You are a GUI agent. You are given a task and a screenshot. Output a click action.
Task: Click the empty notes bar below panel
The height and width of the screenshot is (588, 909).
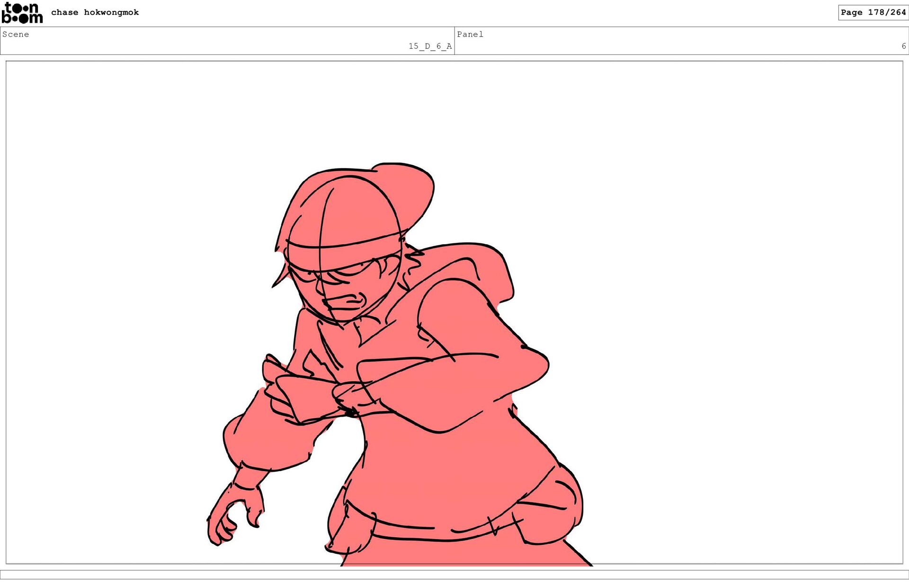454,574
